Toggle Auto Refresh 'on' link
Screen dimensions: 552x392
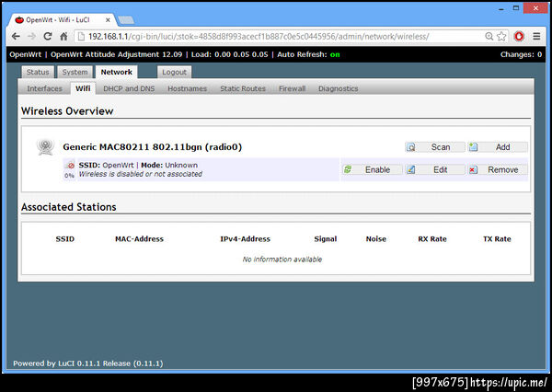[335, 54]
